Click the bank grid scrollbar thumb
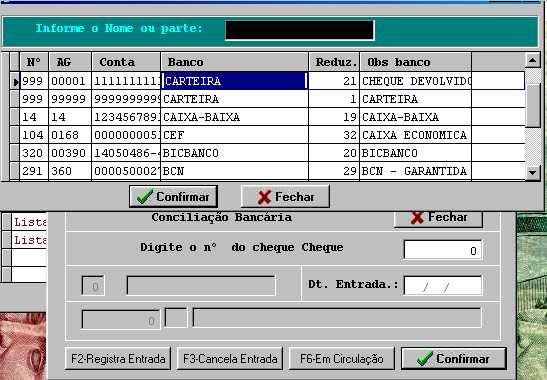The height and width of the screenshot is (380, 547). tap(533, 105)
